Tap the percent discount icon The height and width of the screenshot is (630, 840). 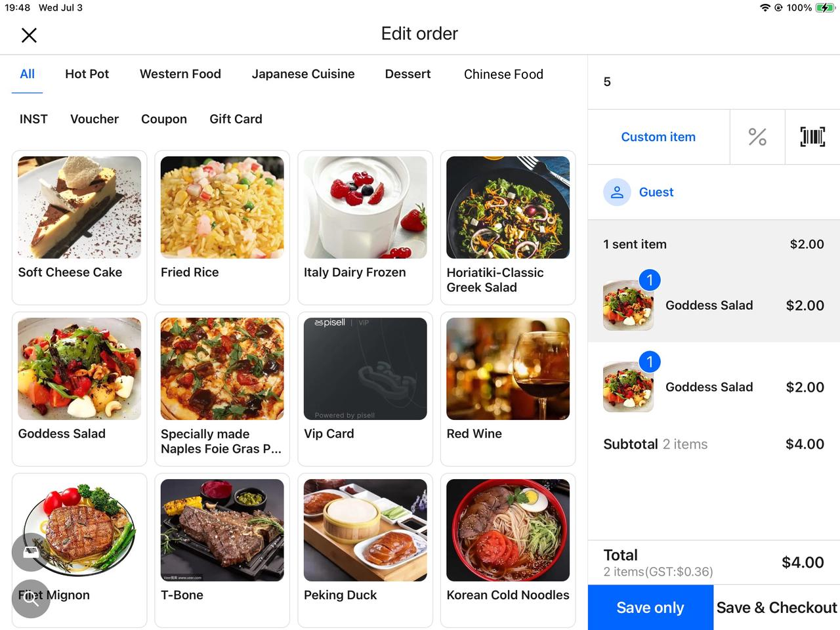click(757, 136)
